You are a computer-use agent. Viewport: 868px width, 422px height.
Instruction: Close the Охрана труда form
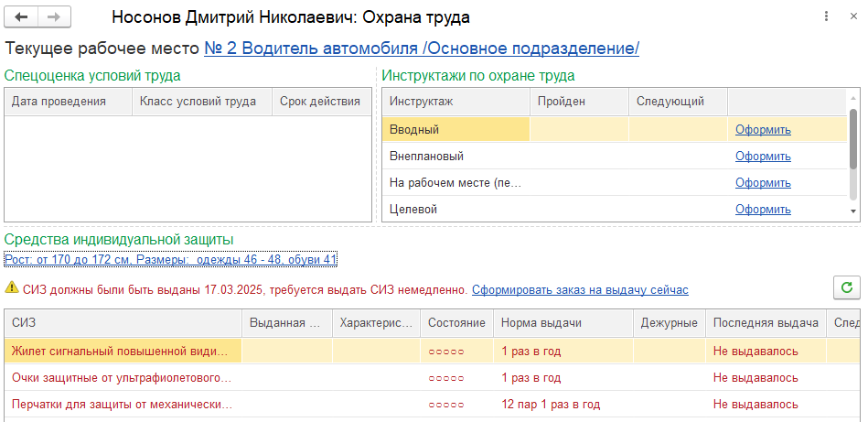[852, 17]
